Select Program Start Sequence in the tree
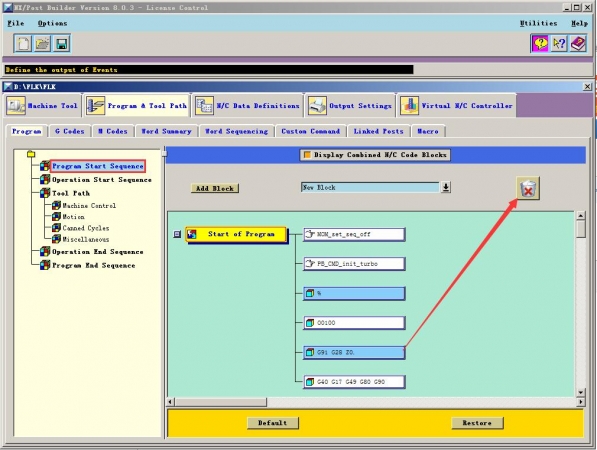The width and height of the screenshot is (597, 450). pyautogui.click(x=97, y=166)
